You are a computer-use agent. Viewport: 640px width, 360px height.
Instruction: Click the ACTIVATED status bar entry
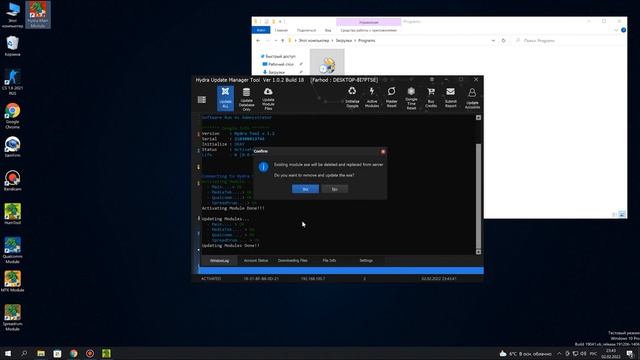211,279
